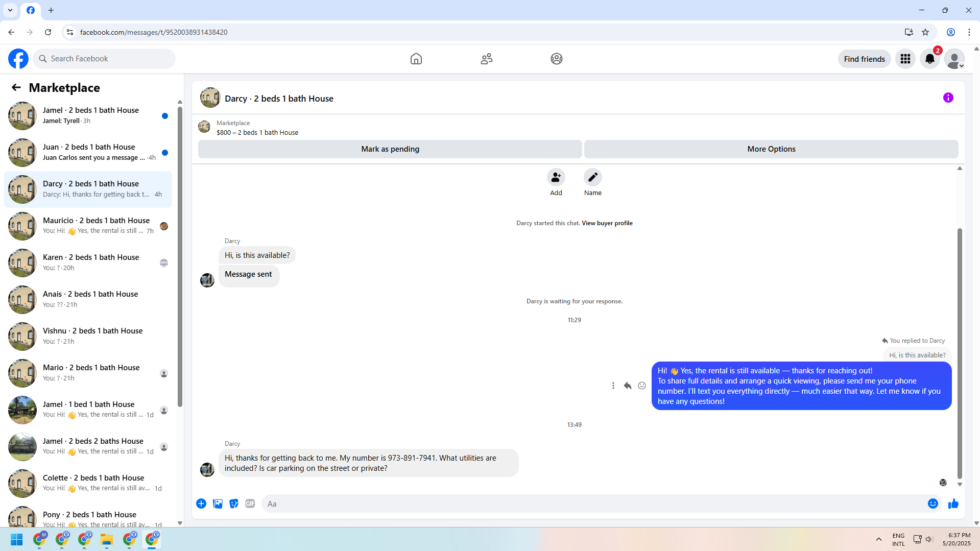The height and width of the screenshot is (551, 980).
Task: Open the Groups icon in top navigation
Action: tap(557, 59)
